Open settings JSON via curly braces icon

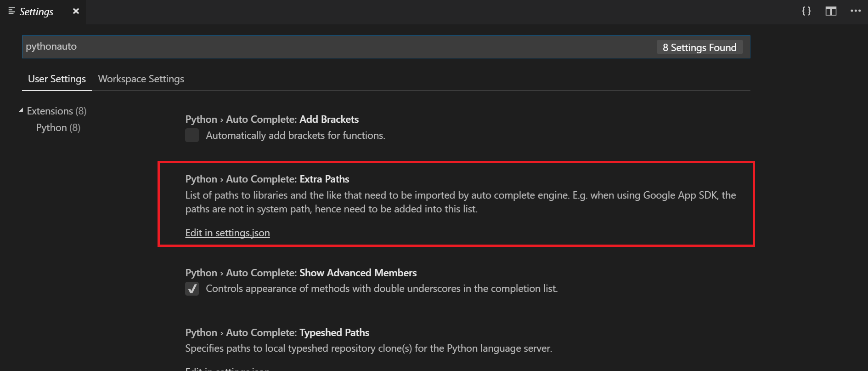(x=806, y=11)
